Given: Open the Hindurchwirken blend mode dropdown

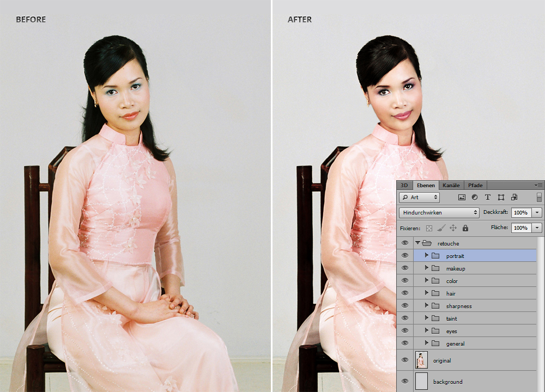Looking at the screenshot, I should click(439, 212).
